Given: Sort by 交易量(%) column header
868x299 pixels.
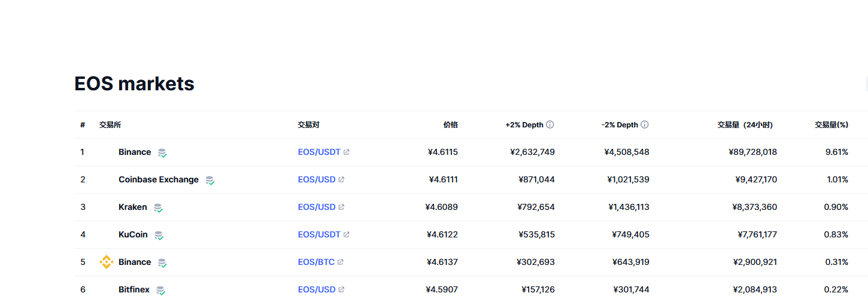Looking at the screenshot, I should 831,125.
